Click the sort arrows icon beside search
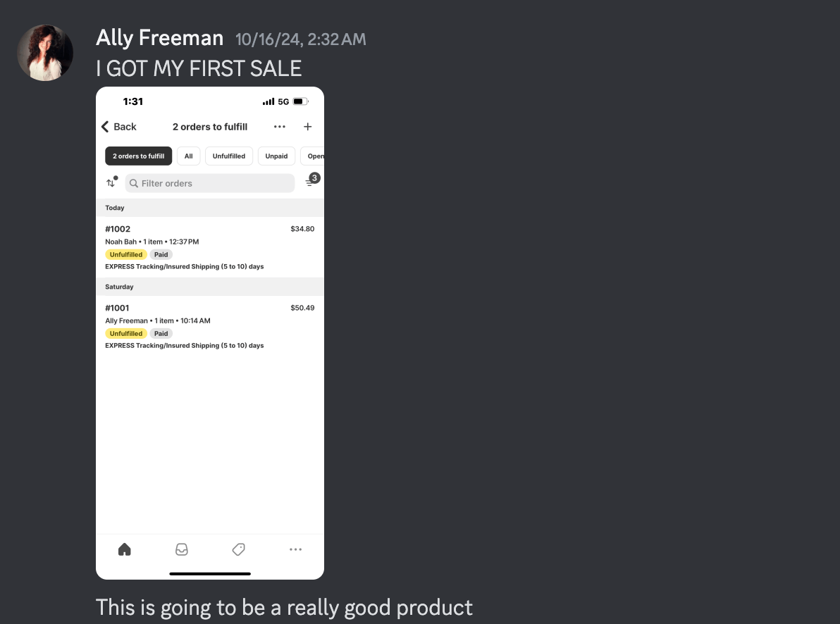This screenshot has width=840, height=624. (111, 182)
